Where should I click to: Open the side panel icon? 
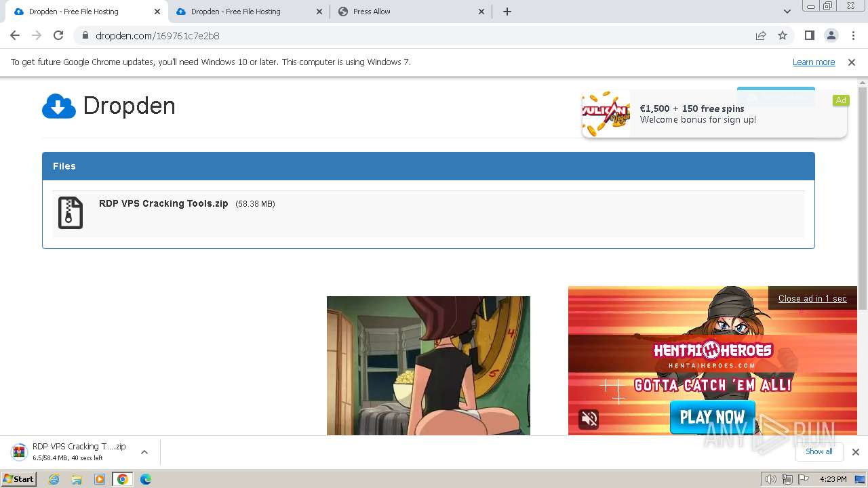pos(809,35)
